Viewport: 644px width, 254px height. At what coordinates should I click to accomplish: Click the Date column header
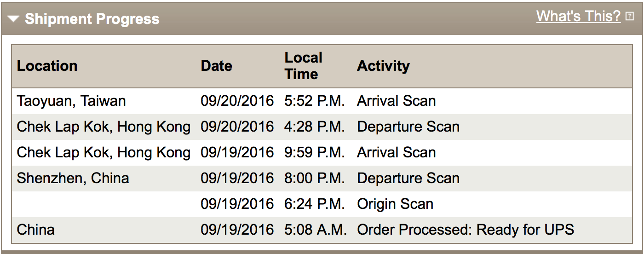click(216, 66)
